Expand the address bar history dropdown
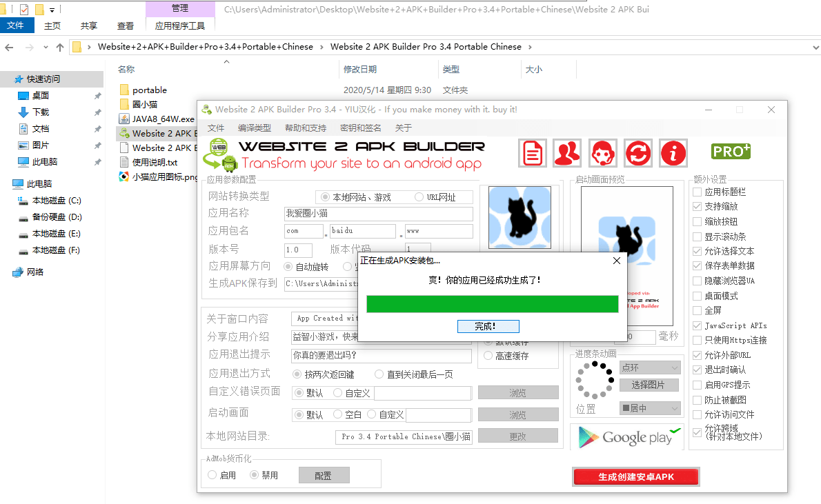The image size is (821, 504). click(815, 47)
